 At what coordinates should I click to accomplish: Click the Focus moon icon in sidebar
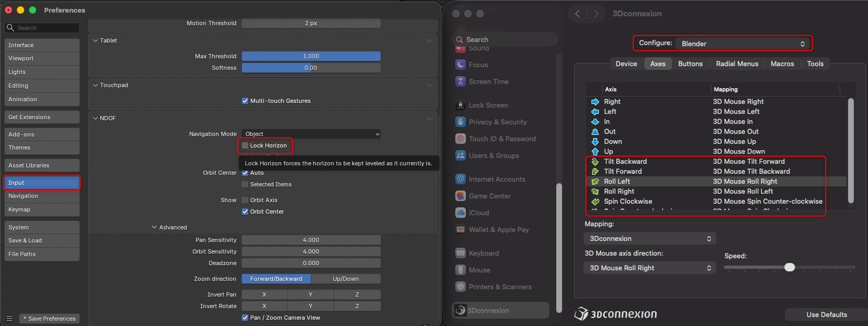click(461, 65)
